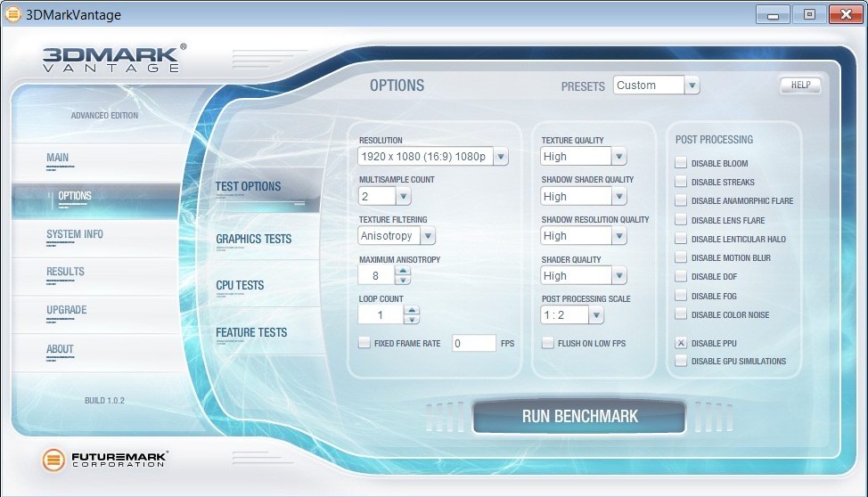
Task: Open the Resolution dropdown
Action: (500, 157)
